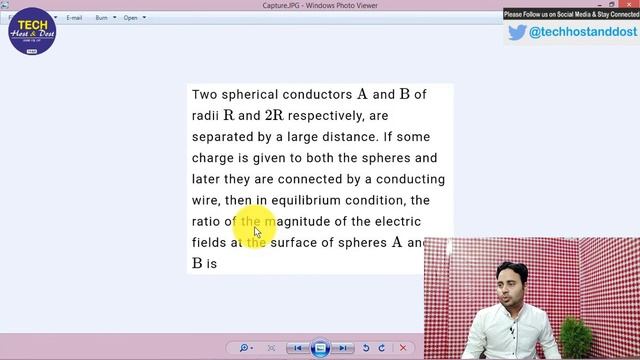640x360 pixels.
Task: Open the Open menu
Action: point(131,18)
